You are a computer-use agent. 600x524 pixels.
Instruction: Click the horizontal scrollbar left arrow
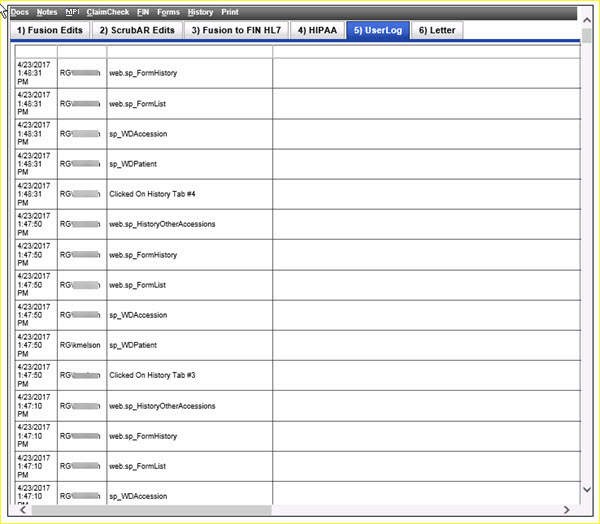pos(24,510)
